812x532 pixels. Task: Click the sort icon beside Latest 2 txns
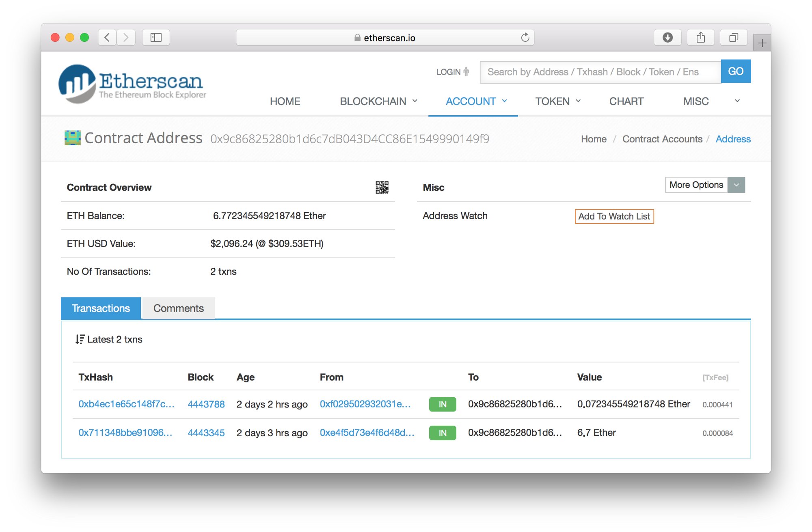click(x=80, y=339)
